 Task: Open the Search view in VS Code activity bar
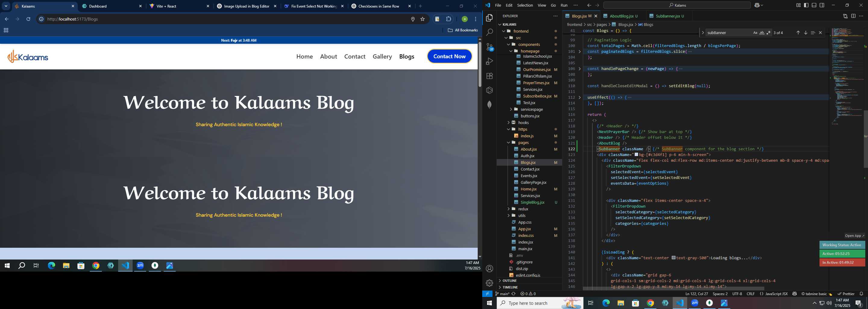489,32
